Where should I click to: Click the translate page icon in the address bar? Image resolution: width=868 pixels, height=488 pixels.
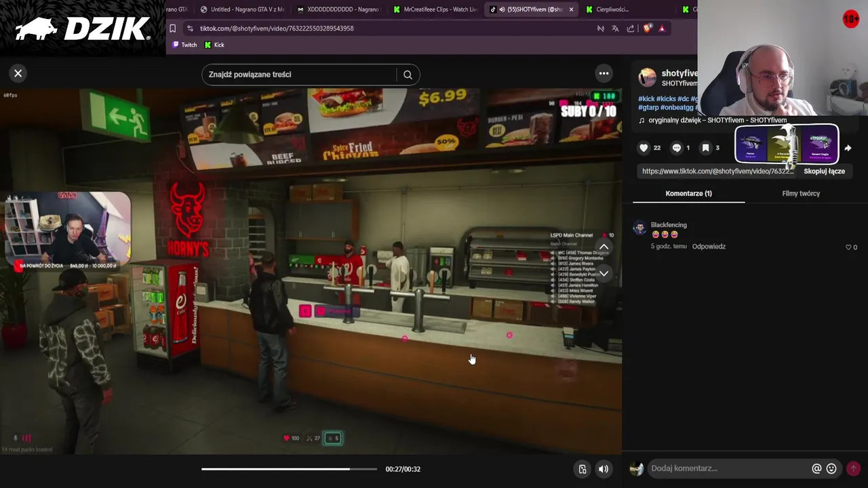click(x=615, y=28)
